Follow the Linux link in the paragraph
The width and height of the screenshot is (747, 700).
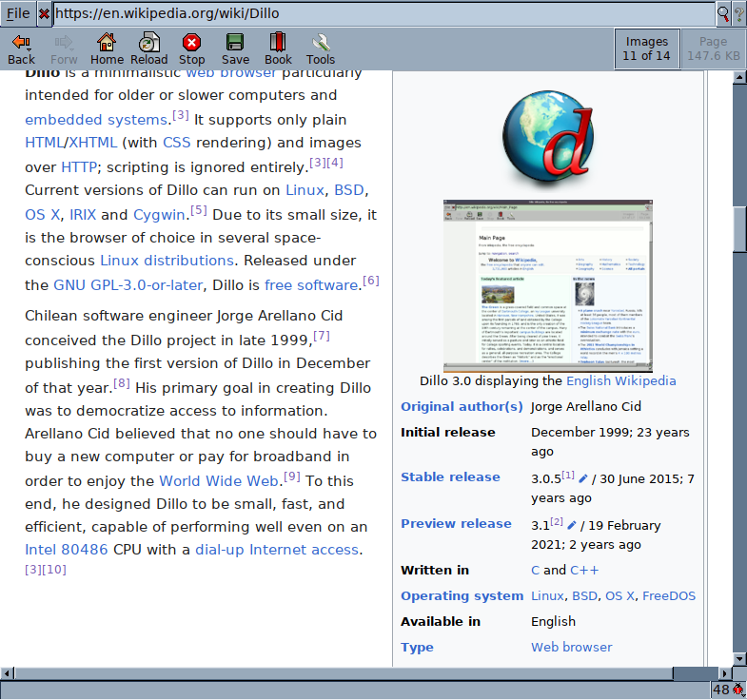tap(305, 190)
